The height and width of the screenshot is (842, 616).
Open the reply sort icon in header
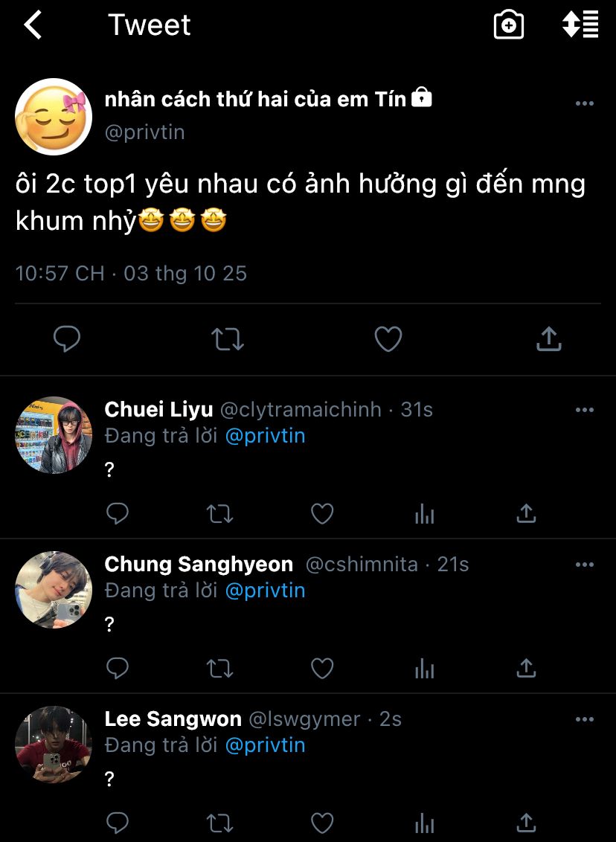(x=580, y=25)
